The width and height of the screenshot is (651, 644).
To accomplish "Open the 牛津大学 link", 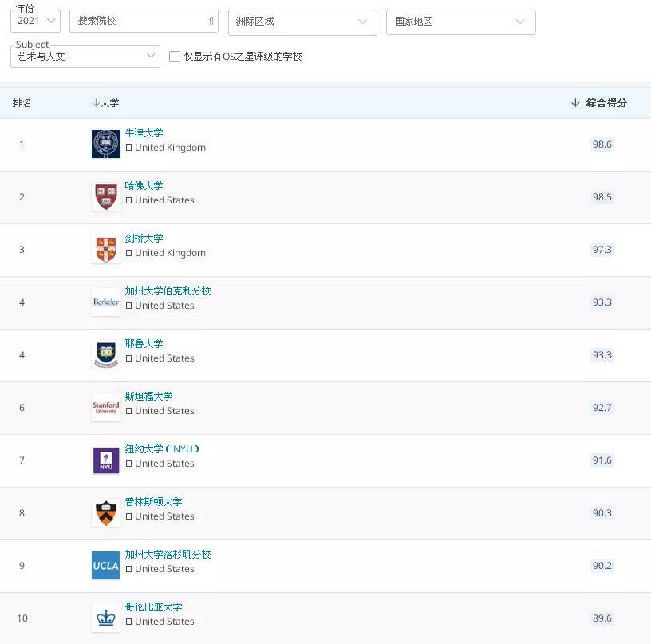I will 144,132.
